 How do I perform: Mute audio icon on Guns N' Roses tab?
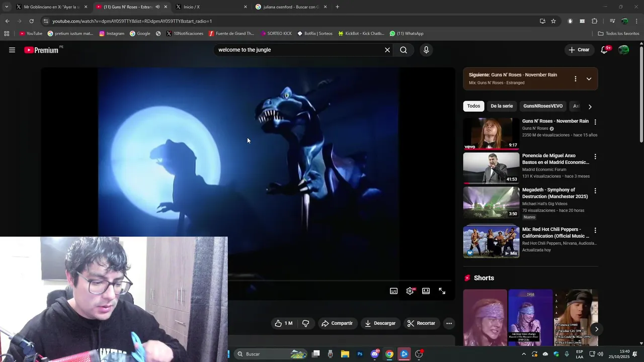(157, 7)
